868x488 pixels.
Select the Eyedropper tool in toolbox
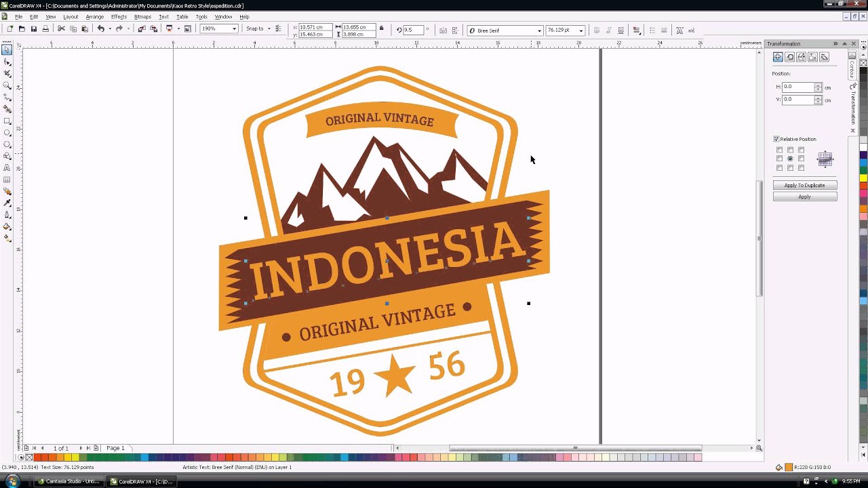[x=7, y=203]
